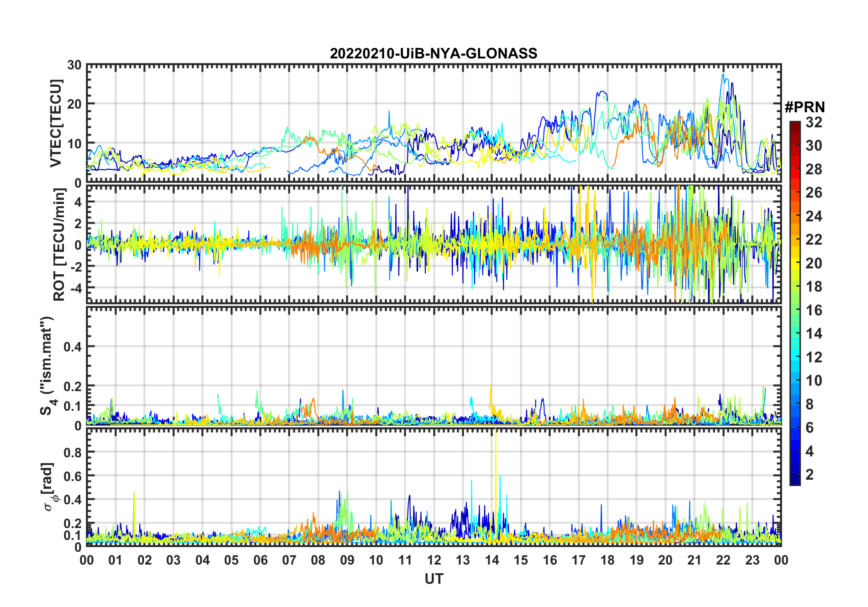Image resolution: width=868 pixels, height=607 pixels.
Task: Click colorbar tick label 20
Action: [x=814, y=263]
